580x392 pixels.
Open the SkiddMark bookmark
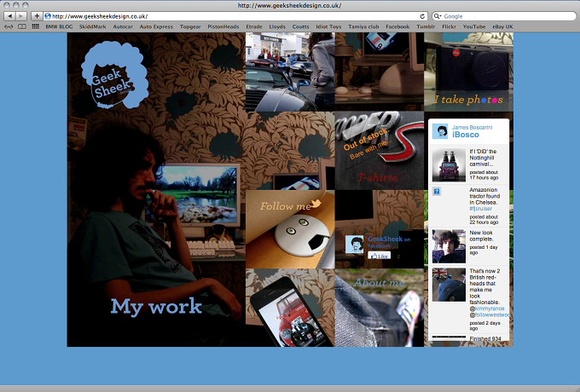pos(92,26)
